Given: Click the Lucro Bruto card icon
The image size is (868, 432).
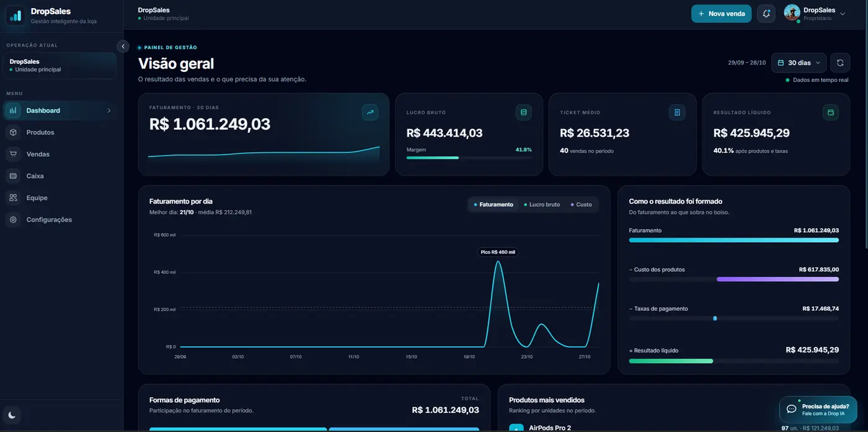Looking at the screenshot, I should pos(524,112).
